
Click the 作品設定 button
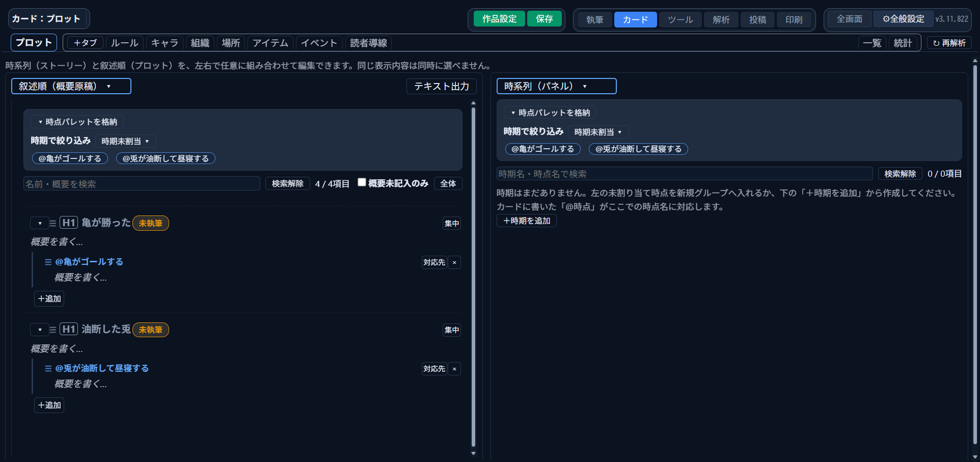click(500, 19)
